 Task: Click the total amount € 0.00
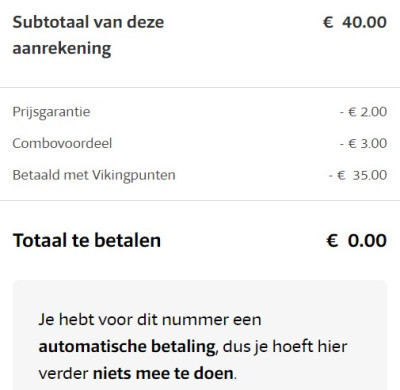[356, 240]
